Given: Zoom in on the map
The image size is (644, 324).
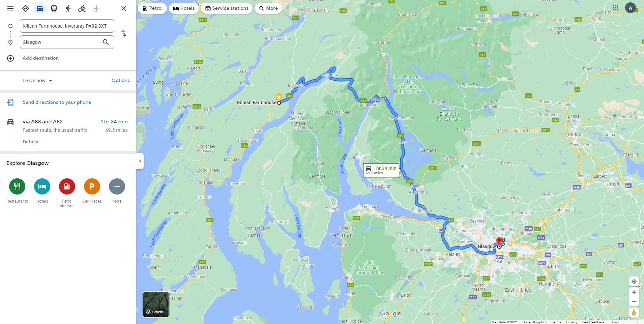Looking at the screenshot, I should pos(634,292).
